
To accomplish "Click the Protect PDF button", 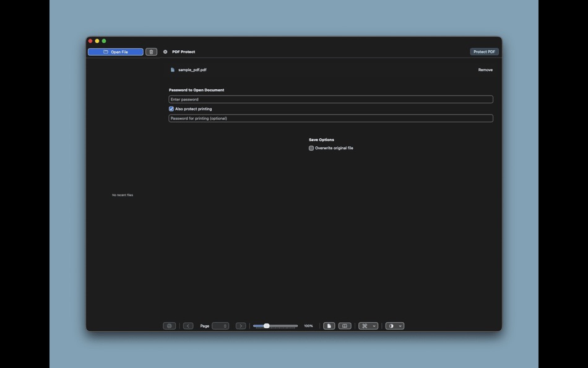I will point(484,52).
